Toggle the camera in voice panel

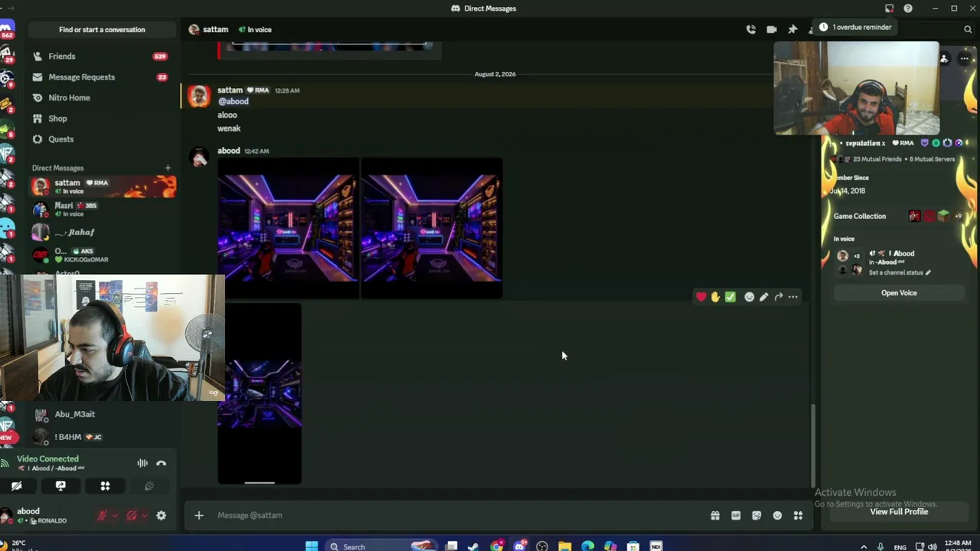[16, 486]
